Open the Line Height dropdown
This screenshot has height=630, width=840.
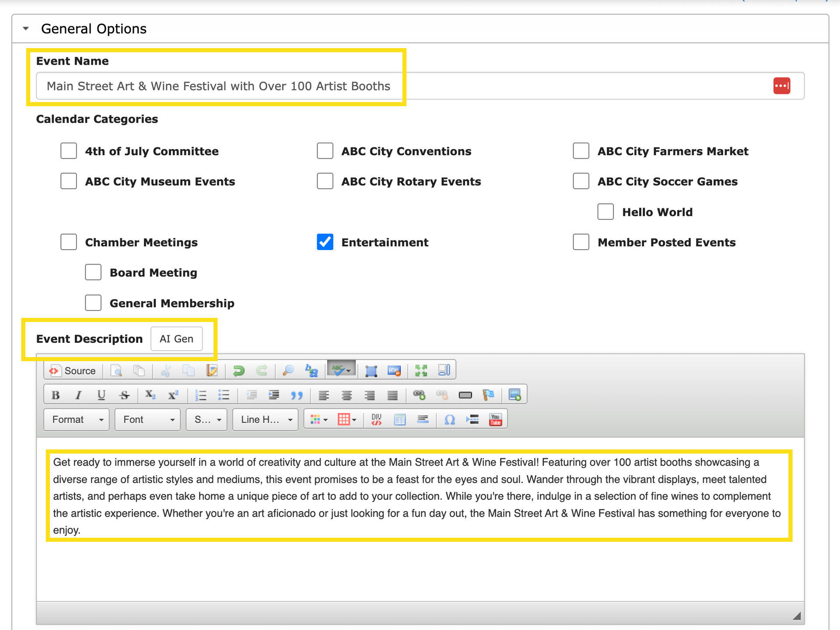tap(265, 419)
